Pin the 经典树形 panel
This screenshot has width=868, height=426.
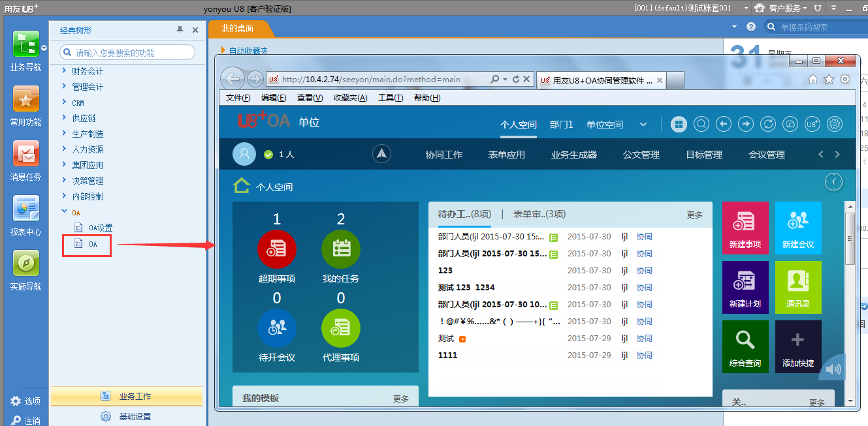[x=180, y=30]
